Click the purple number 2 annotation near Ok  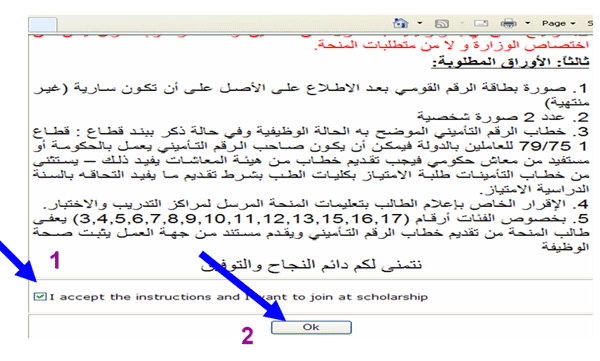pos(247,336)
